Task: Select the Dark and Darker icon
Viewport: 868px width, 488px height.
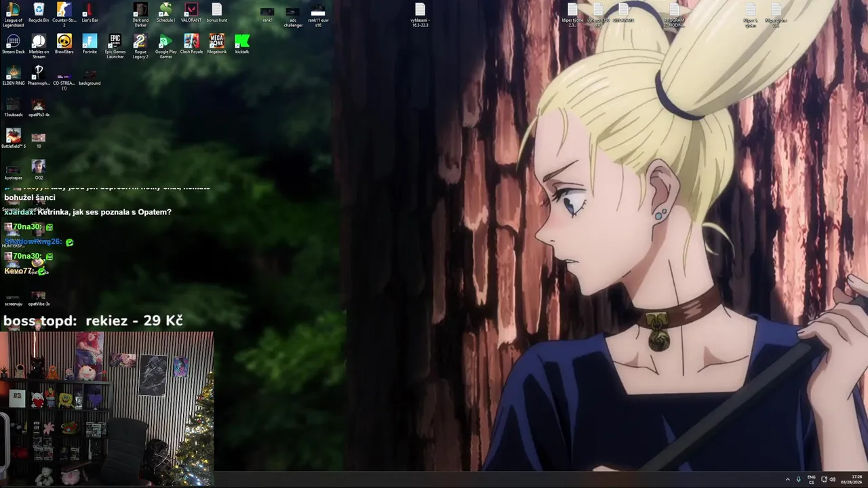Action: (140, 14)
